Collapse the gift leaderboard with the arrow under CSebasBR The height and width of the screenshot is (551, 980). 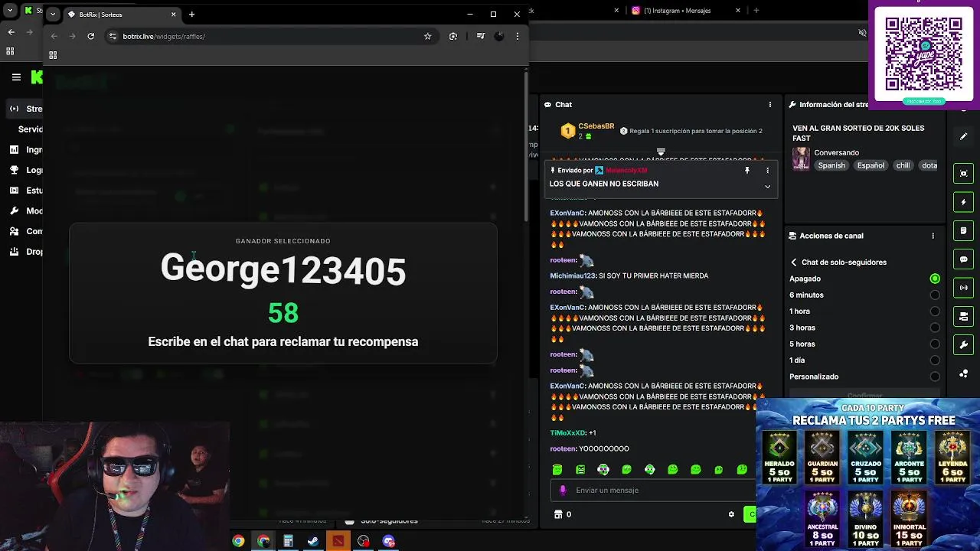pyautogui.click(x=661, y=152)
